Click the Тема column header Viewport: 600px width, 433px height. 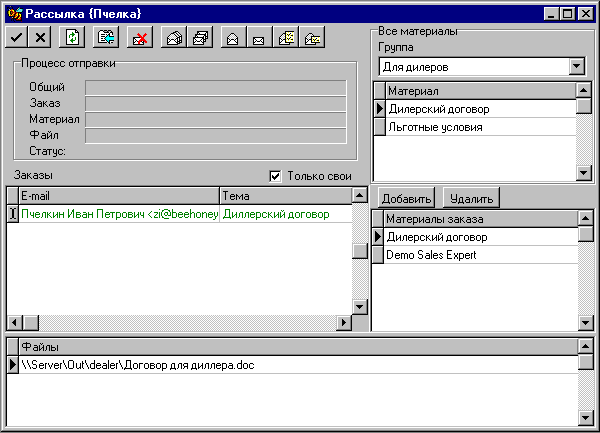(x=286, y=196)
